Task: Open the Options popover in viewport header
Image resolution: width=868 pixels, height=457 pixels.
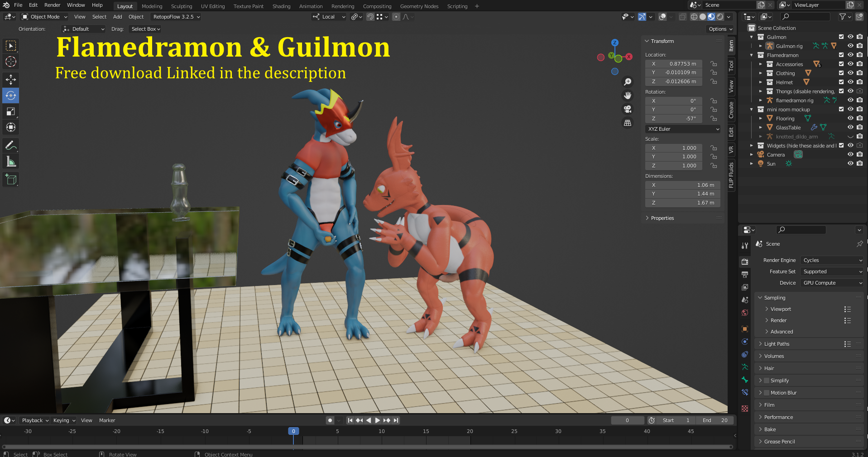Action: pyautogui.click(x=720, y=29)
